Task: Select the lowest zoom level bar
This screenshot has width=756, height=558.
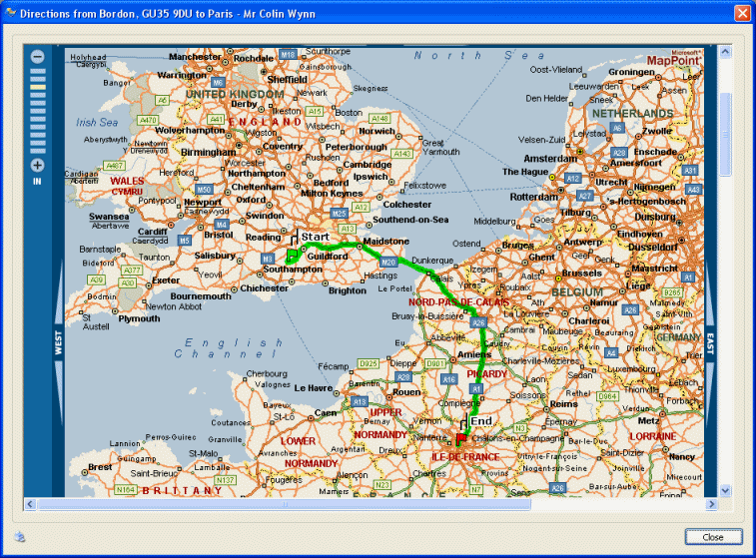Action: [38, 149]
